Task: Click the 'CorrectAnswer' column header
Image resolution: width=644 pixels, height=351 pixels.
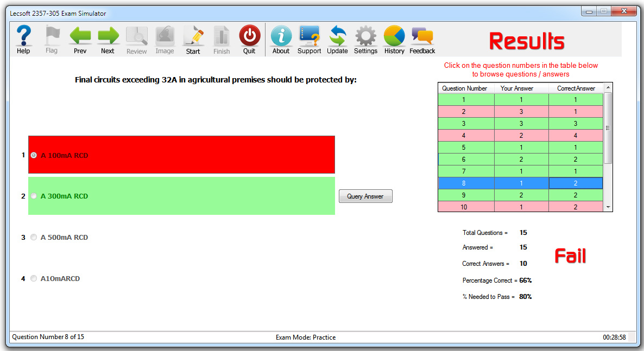Action: pyautogui.click(x=576, y=88)
